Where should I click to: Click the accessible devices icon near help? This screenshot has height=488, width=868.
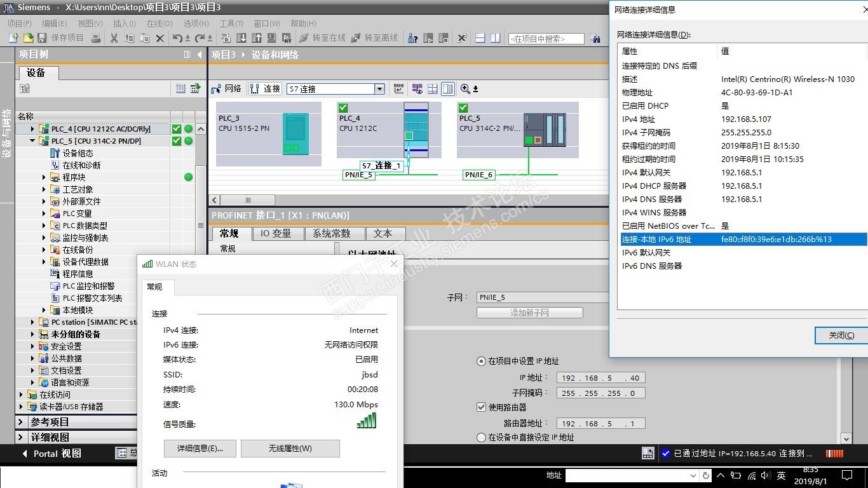(412, 38)
